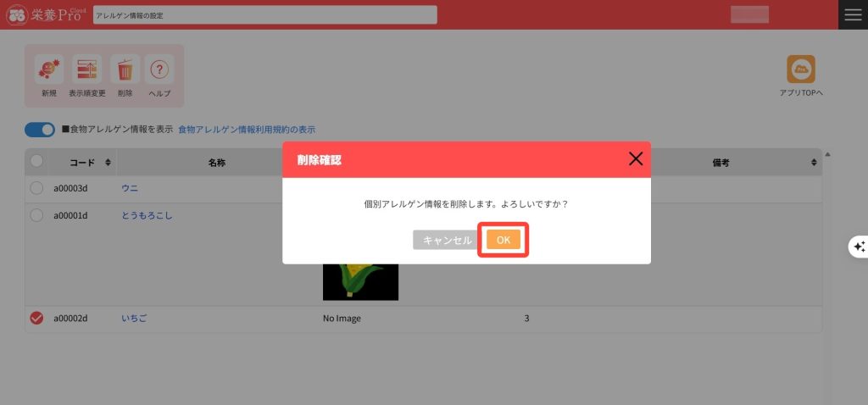Open 食物アレルゲン情報利用規約の表示 link
Image resolution: width=868 pixels, height=405 pixels.
pyautogui.click(x=247, y=130)
